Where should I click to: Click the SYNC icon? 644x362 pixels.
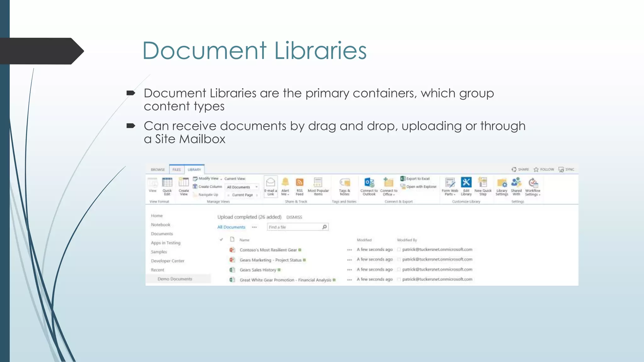click(561, 169)
